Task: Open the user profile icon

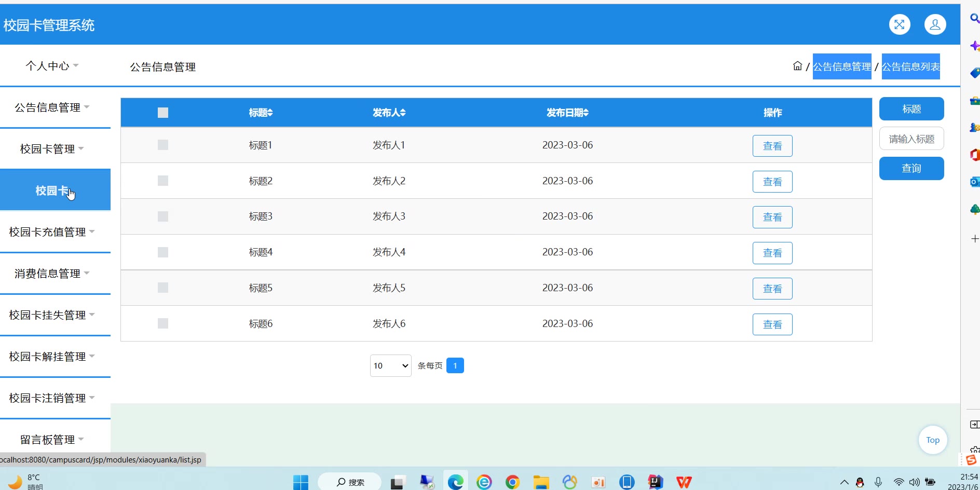Action: pos(935,24)
